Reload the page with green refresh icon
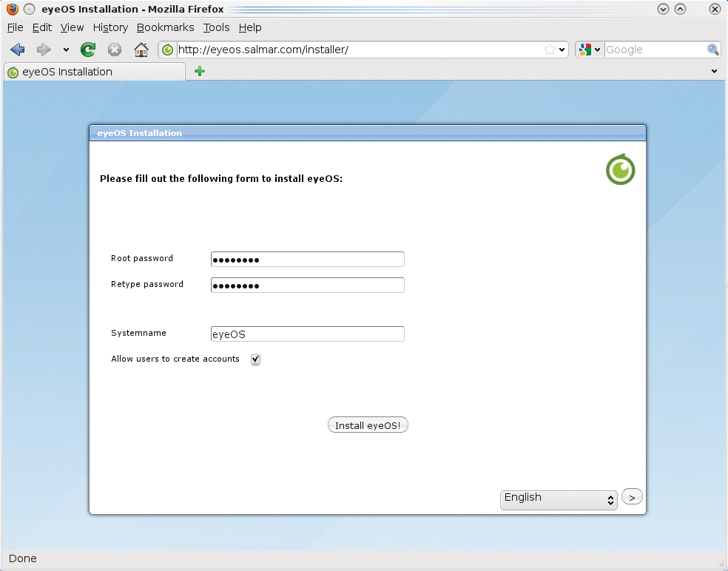728x571 pixels. point(88,50)
